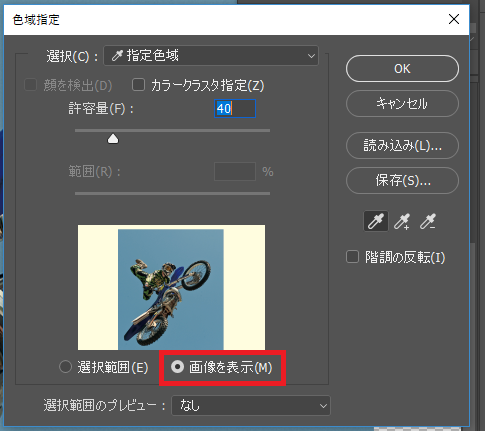Select the Add to Sample eyedropper
This screenshot has width=485, height=431.
click(402, 221)
